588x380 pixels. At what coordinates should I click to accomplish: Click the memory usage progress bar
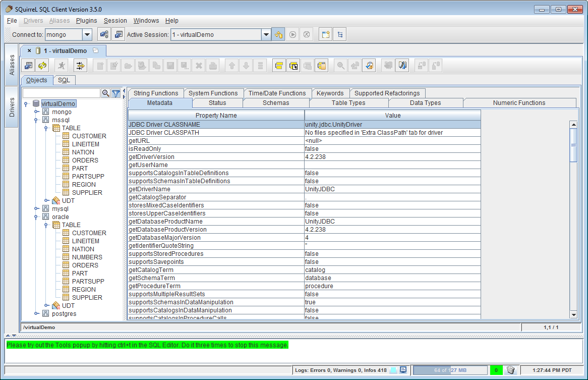(x=450, y=370)
